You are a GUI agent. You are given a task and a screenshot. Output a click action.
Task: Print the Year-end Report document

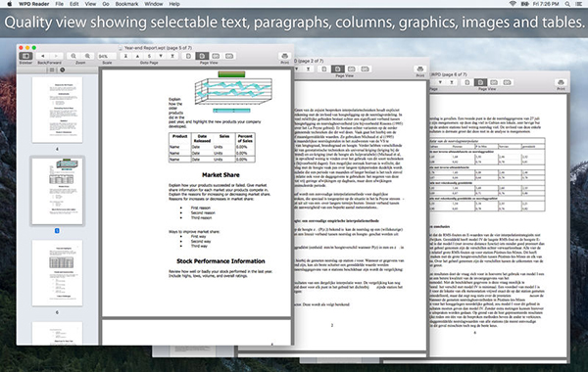pos(284,56)
